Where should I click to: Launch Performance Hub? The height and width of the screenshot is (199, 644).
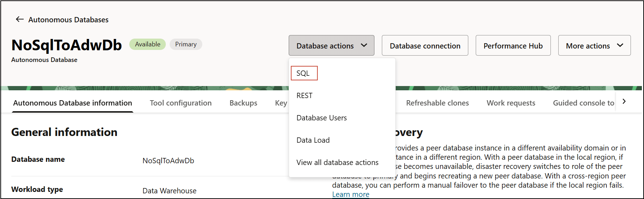513,46
